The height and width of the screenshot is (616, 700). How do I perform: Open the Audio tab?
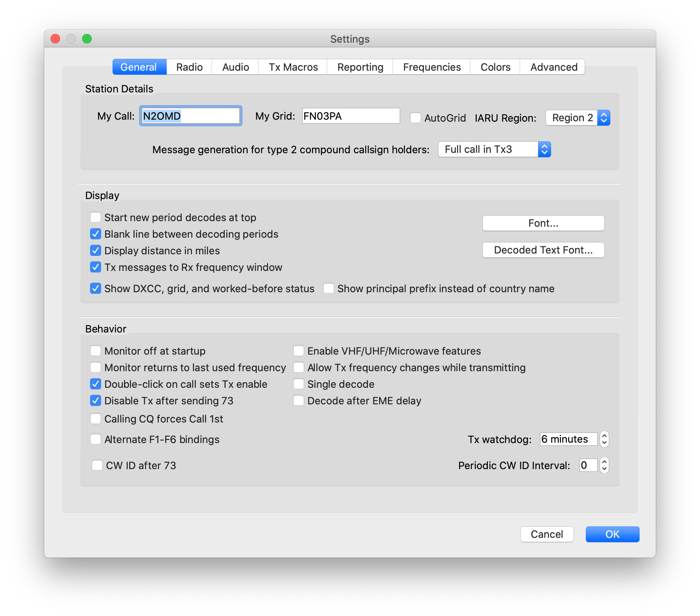tap(235, 67)
